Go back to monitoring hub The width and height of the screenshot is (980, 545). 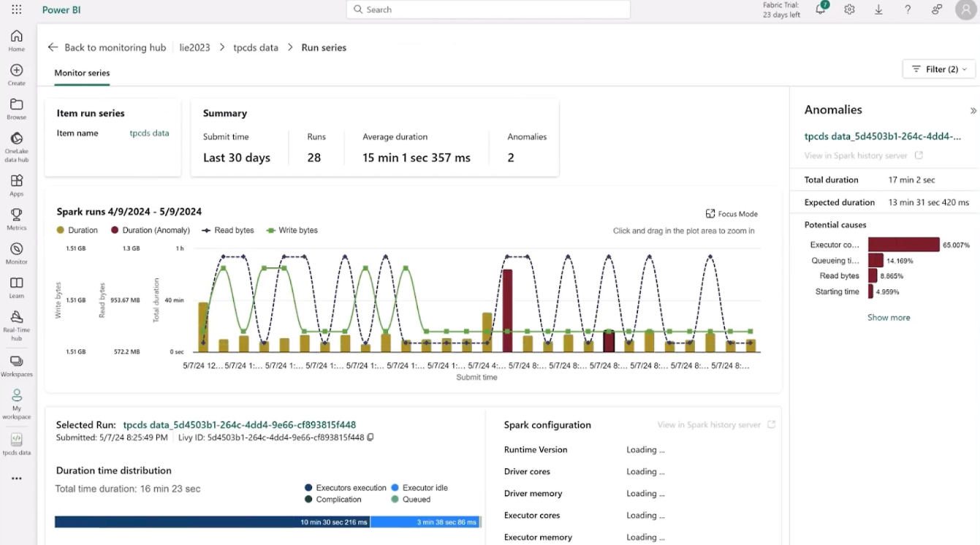(107, 47)
